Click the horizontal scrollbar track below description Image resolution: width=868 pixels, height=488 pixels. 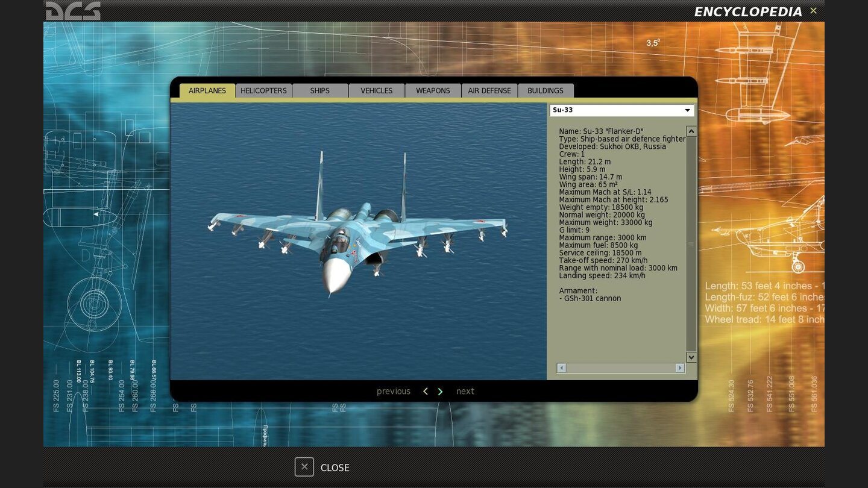coord(621,368)
